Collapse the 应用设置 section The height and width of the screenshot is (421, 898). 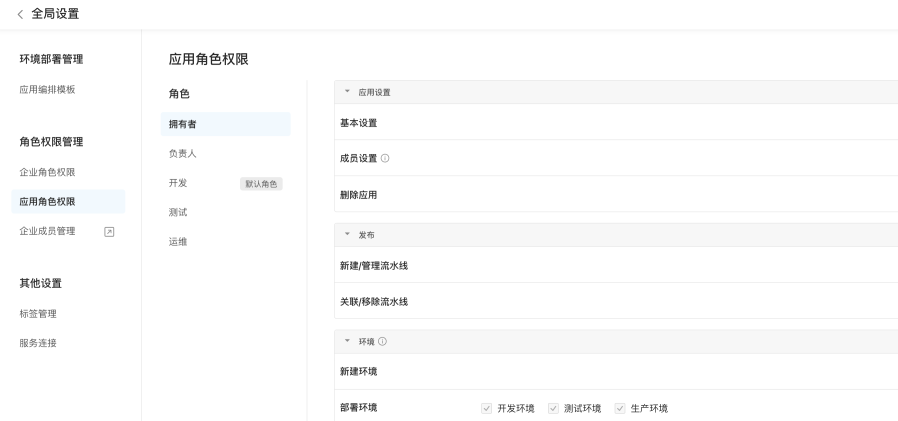click(347, 92)
